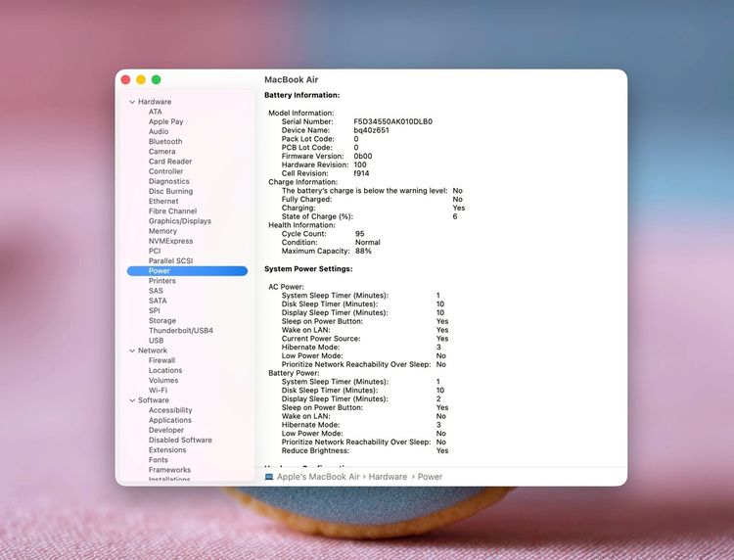Show Storage information
The image size is (734, 560).
[x=162, y=321]
